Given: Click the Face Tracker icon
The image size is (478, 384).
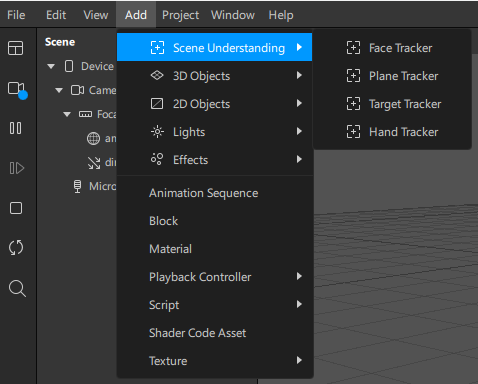Looking at the screenshot, I should [x=353, y=48].
